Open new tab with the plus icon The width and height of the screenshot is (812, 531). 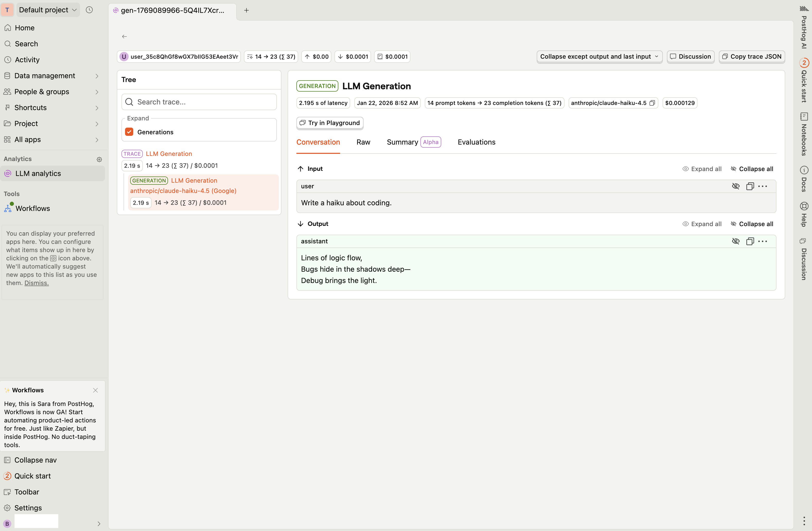click(246, 10)
